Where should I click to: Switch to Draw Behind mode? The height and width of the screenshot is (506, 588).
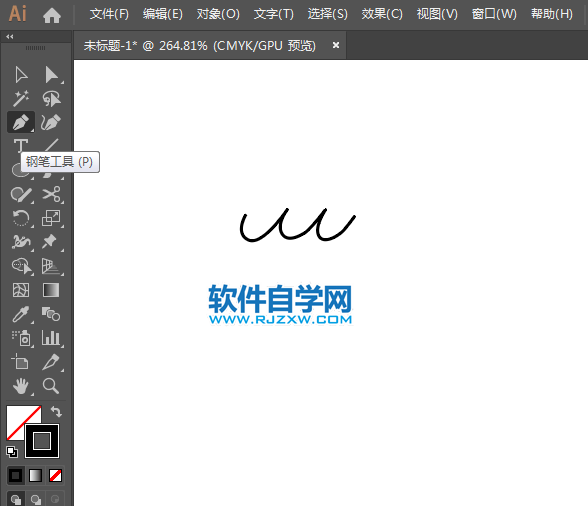[36, 499]
